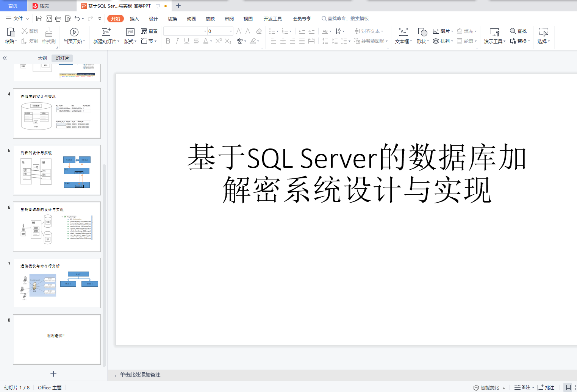Toggle italic formatting
The image size is (577, 392).
coord(177,41)
